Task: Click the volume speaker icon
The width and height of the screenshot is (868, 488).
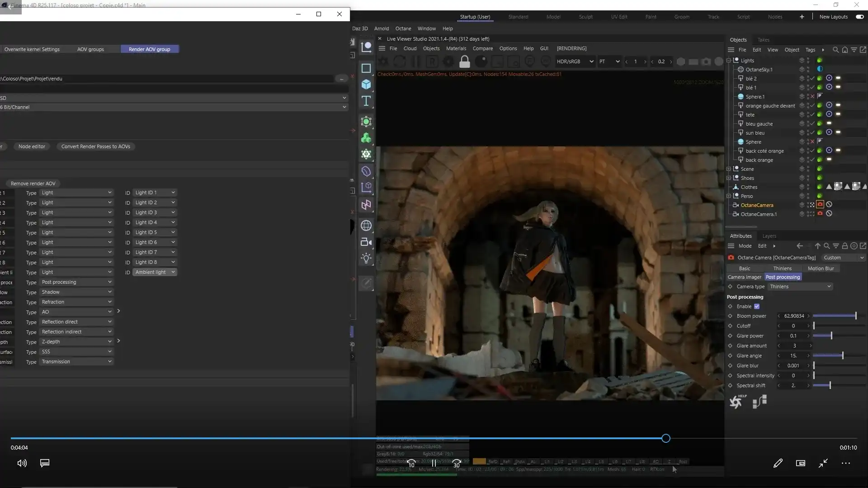Action: [x=22, y=463]
